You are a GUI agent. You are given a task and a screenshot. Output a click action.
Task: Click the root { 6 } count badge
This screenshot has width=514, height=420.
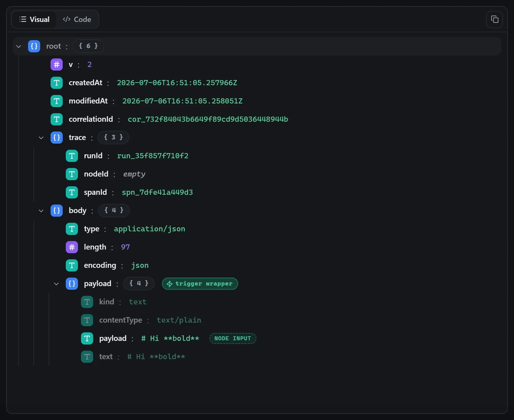coord(88,46)
